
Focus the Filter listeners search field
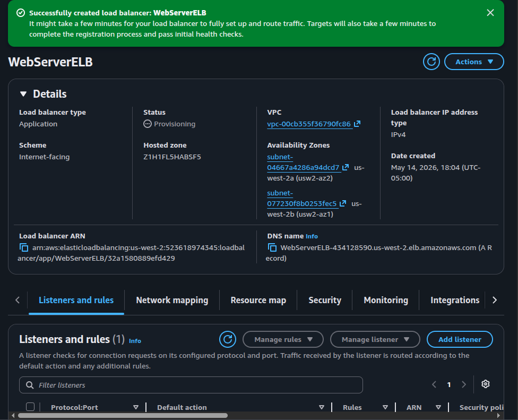(191, 385)
